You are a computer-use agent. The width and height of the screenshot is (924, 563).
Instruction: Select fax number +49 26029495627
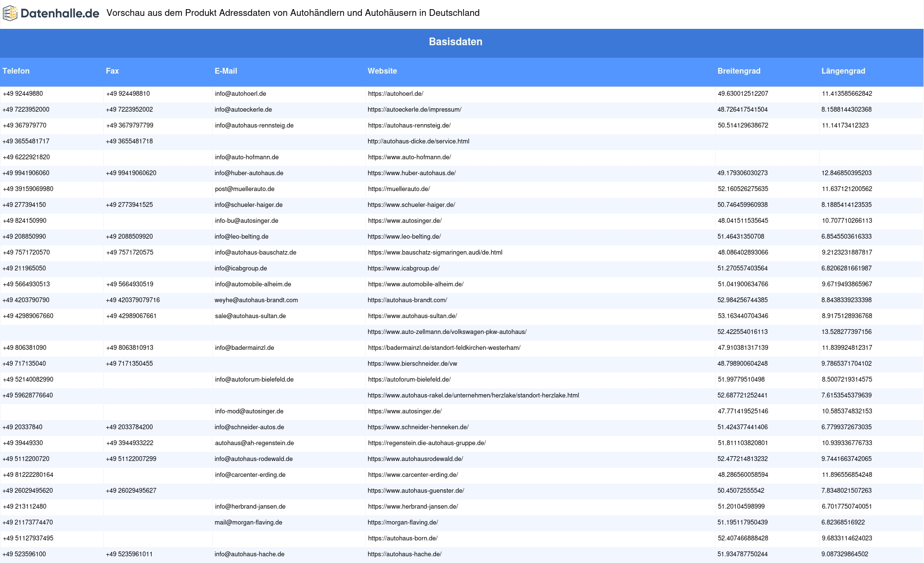tap(131, 491)
